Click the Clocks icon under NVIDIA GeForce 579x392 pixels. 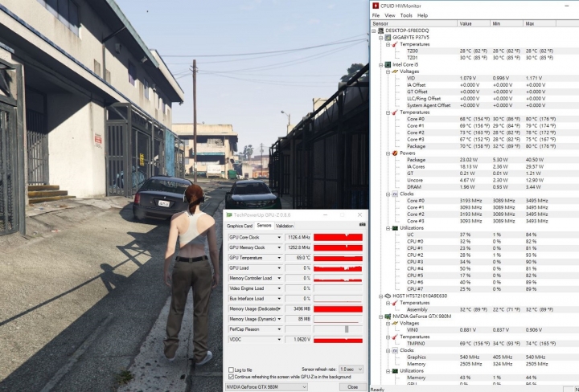pyautogui.click(x=395, y=350)
